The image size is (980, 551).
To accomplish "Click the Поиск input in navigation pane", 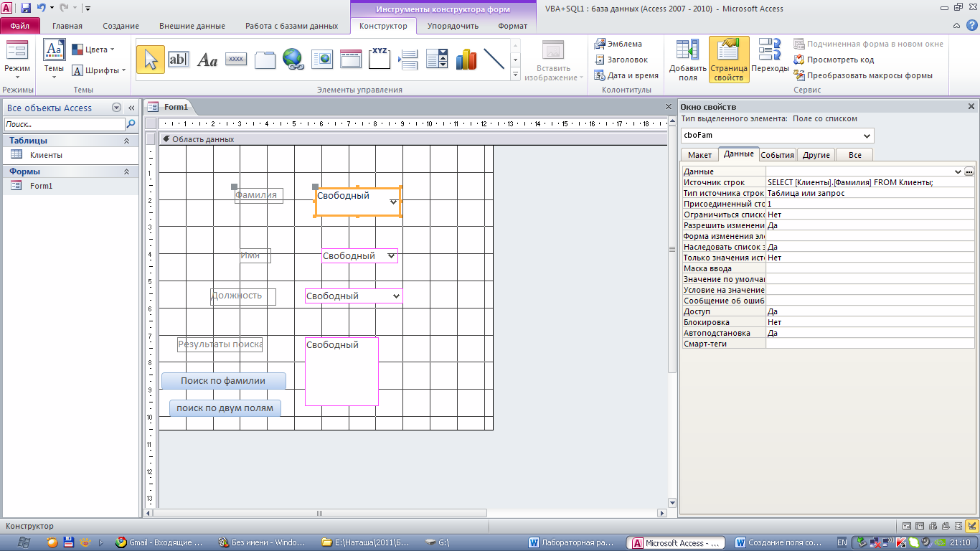I will 65,124.
